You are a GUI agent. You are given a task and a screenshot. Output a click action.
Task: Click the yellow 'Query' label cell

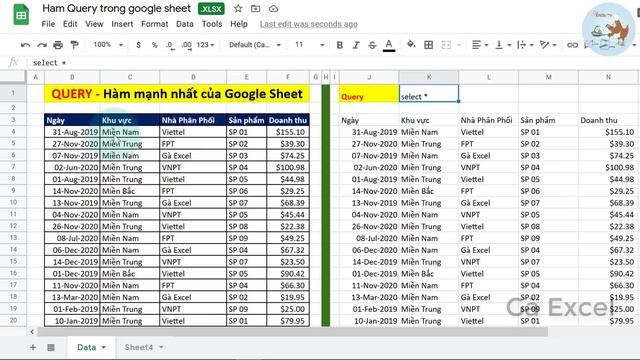(369, 93)
